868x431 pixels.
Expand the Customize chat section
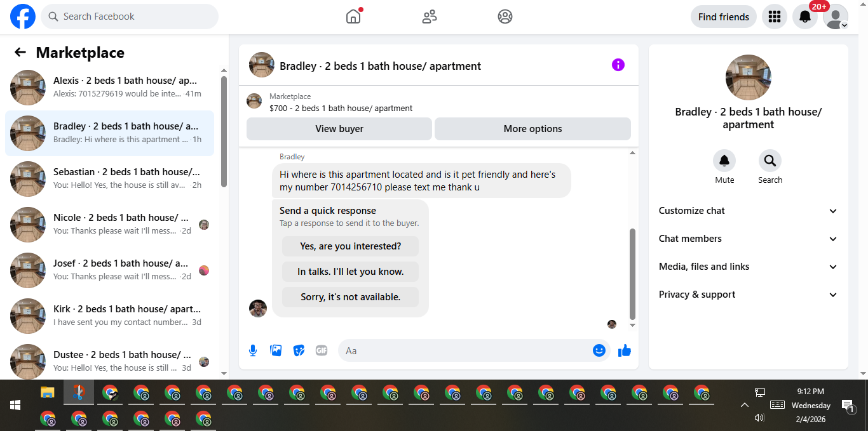point(749,211)
